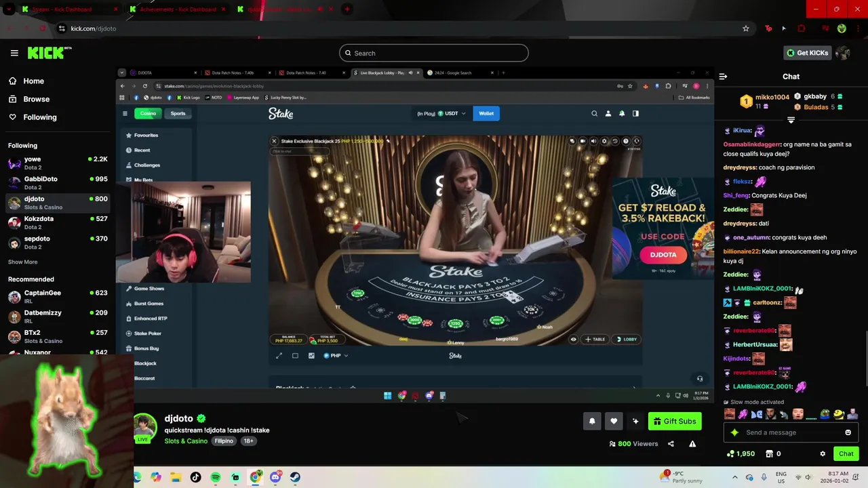Toggle stream notifications with the bell icon
Screen dimensions: 868x488
(592, 421)
